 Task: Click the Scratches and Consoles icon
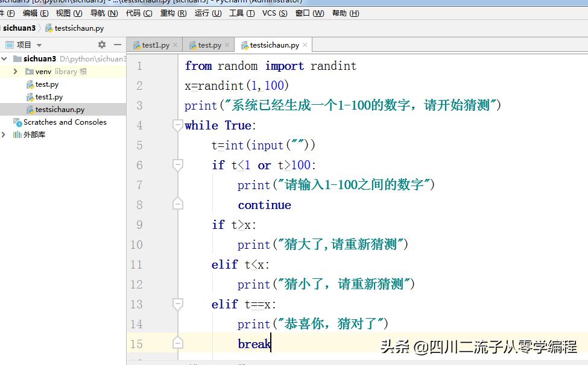pos(18,122)
